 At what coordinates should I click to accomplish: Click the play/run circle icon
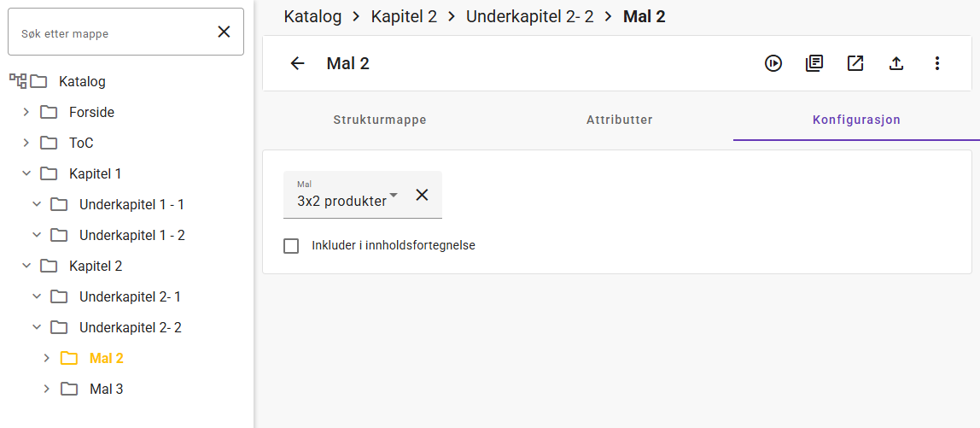click(x=773, y=63)
